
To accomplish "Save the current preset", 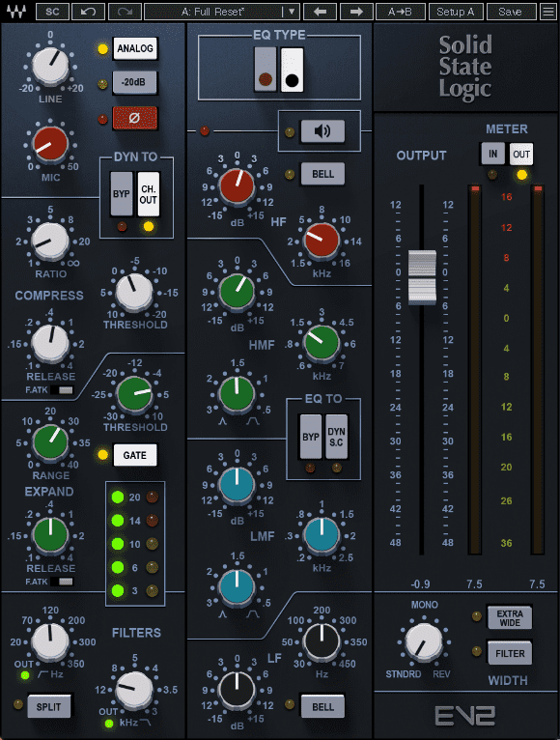I will [511, 12].
